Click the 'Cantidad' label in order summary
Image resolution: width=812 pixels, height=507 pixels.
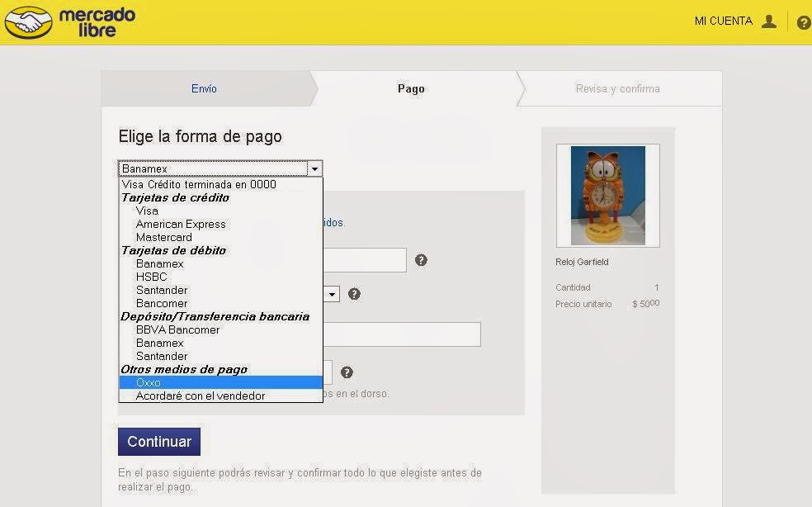pos(573,287)
